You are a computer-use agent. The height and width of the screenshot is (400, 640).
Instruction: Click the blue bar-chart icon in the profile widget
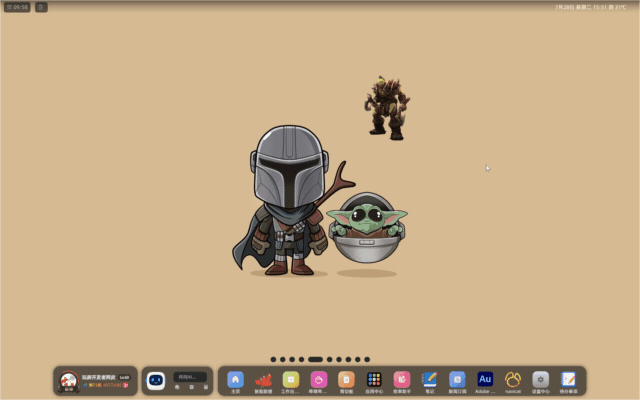coord(85,385)
